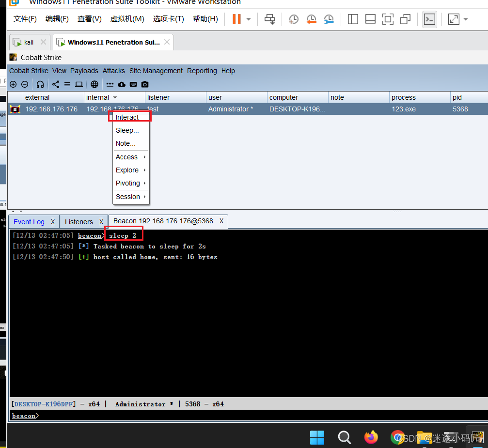Open the Cobalt Strike menu in the menu bar
Screen dimensions: 488x448
coord(29,71)
